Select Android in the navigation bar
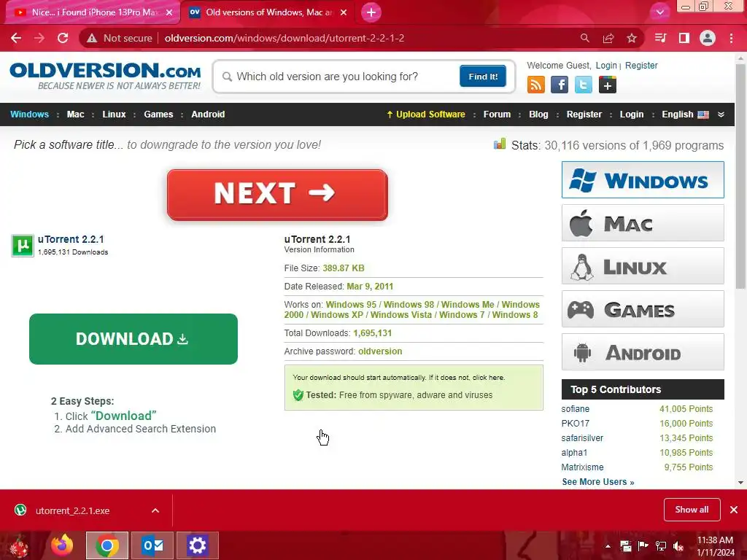747x560 pixels. pyautogui.click(x=208, y=114)
